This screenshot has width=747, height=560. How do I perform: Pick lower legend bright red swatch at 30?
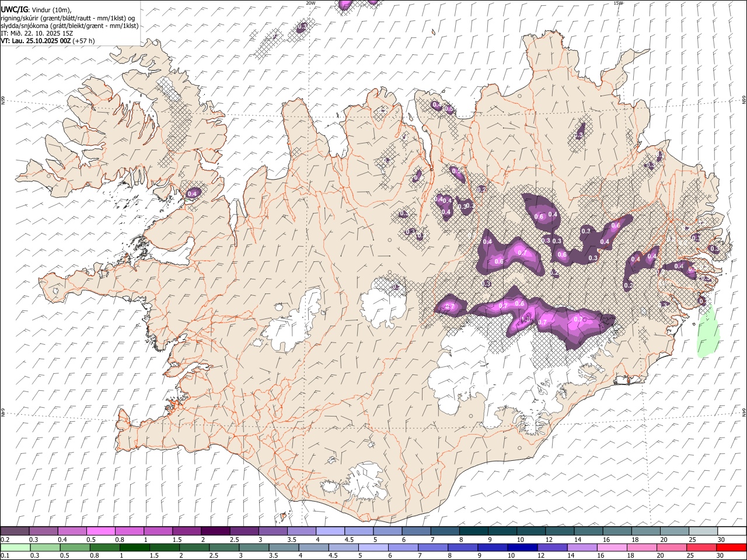pos(732,548)
